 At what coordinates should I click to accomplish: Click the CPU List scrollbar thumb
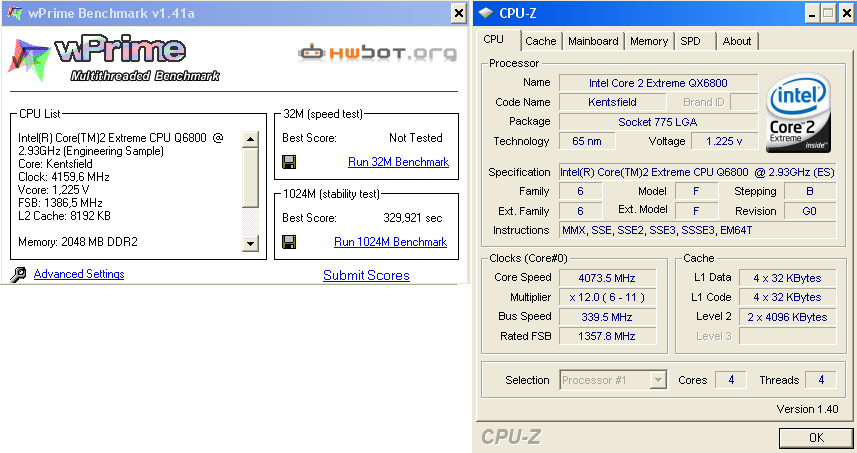[250, 178]
